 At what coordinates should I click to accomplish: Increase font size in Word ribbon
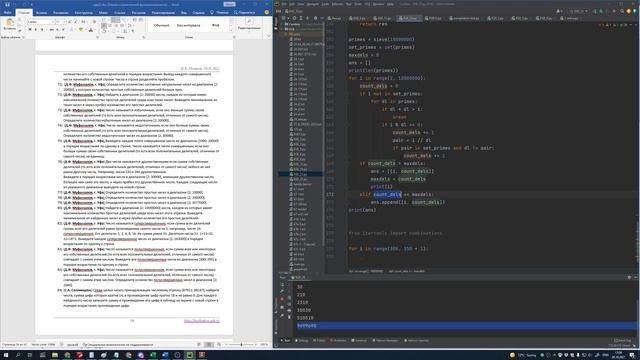[69, 22]
